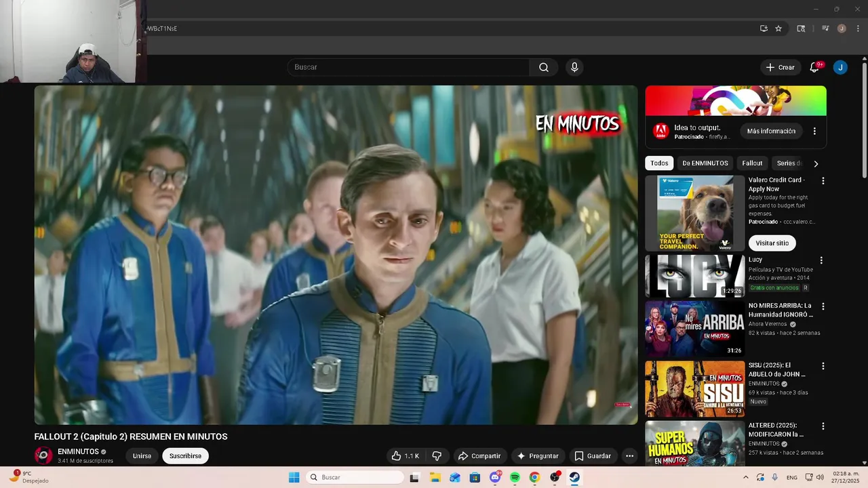Click the Windows taskbar Buscar search box
Viewport: 868px width, 488px height.
[x=354, y=477]
